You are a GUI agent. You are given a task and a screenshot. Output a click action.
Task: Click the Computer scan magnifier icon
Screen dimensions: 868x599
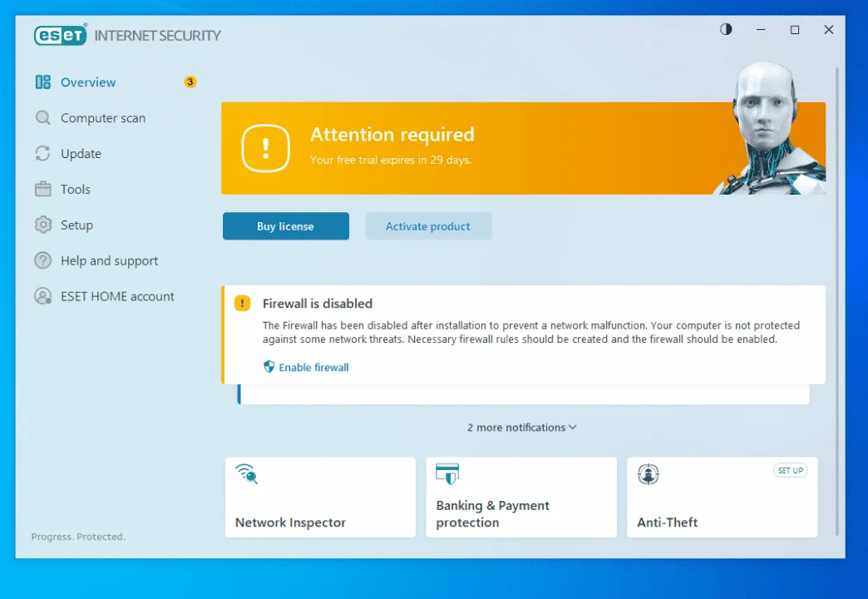coord(43,117)
